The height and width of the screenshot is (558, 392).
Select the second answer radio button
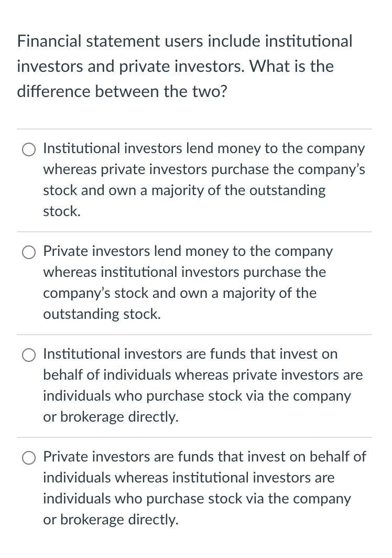[x=29, y=252]
